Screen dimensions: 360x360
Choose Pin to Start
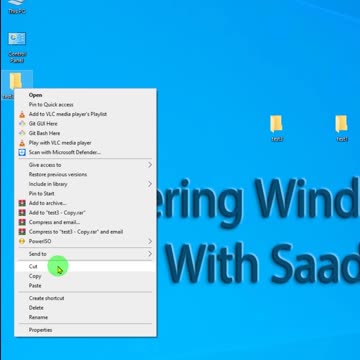click(85, 194)
